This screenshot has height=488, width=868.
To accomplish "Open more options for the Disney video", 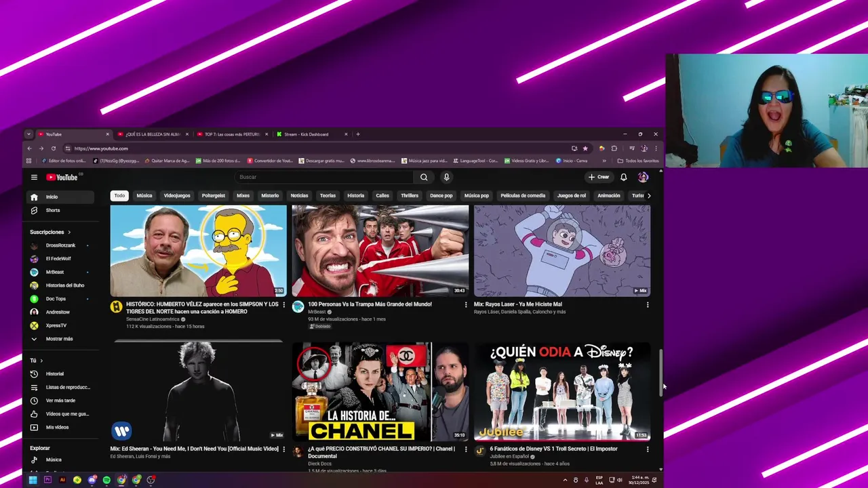I will point(648,449).
